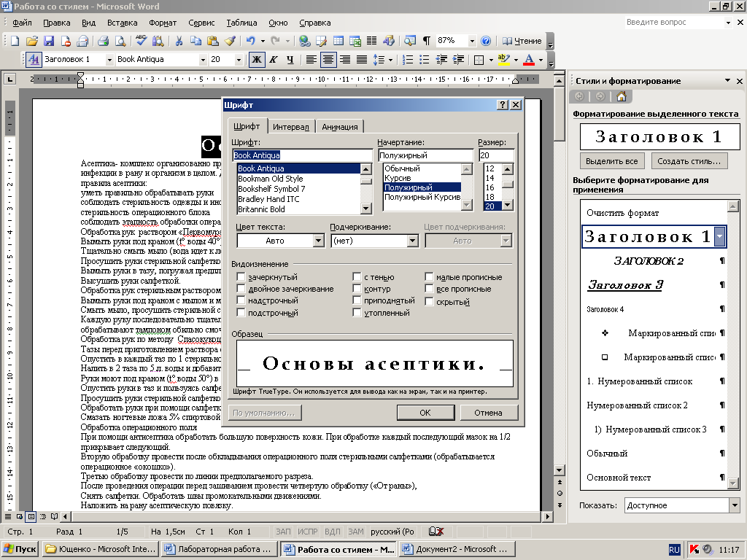Open the Формат menu
This screenshot has width=747, height=560.
pos(163,23)
